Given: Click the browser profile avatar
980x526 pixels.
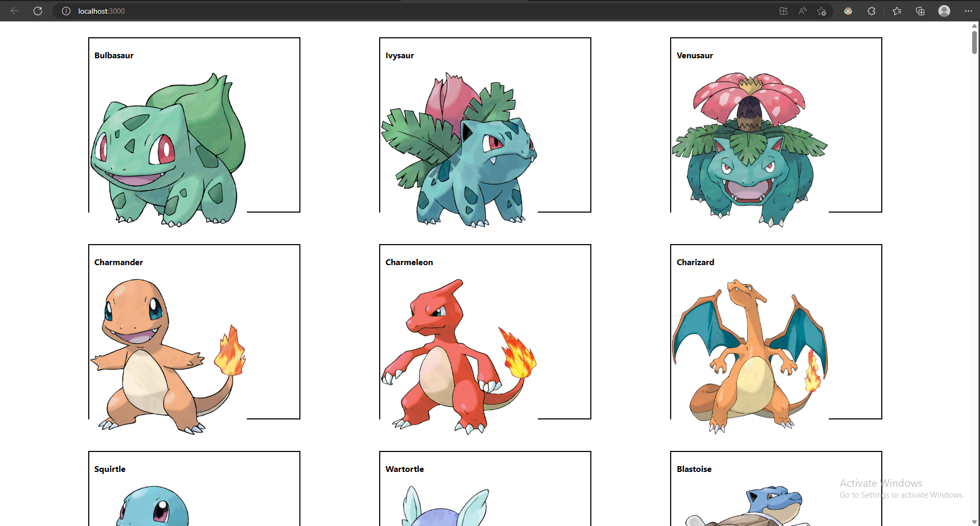Looking at the screenshot, I should click(x=944, y=10).
